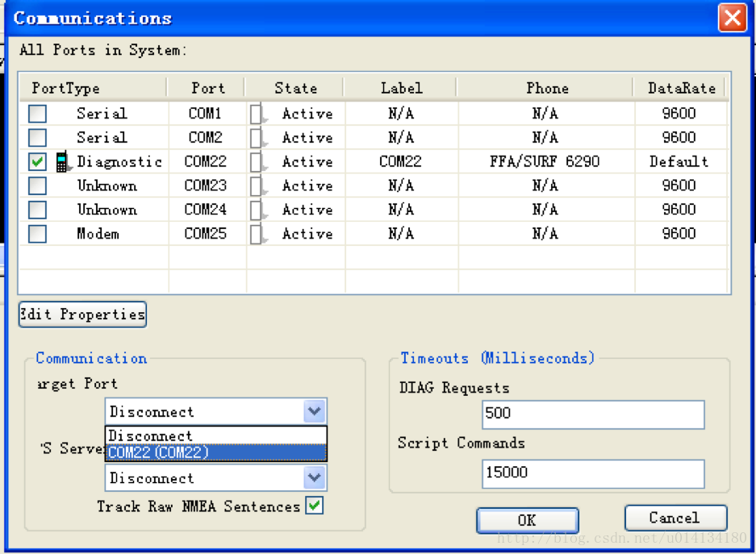This screenshot has height=554, width=756.
Task: Select the COM23 port cell
Action: pyautogui.click(x=206, y=185)
